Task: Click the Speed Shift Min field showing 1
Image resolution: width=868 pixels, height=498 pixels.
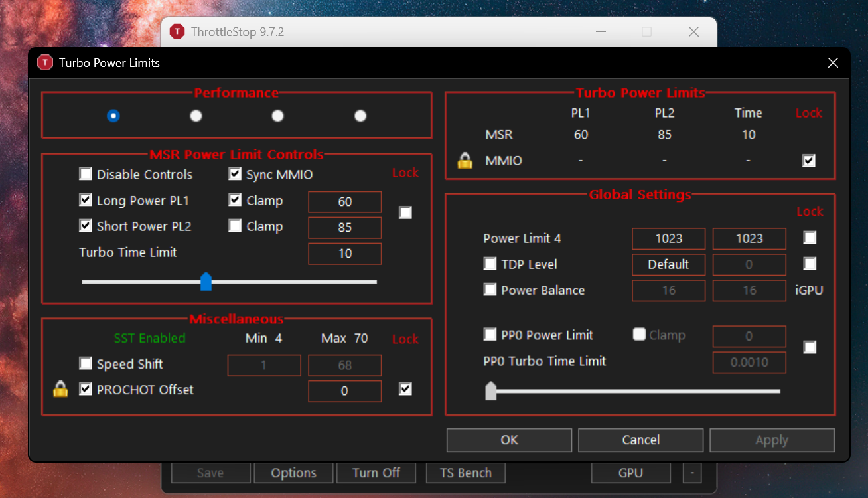Action: click(x=264, y=365)
